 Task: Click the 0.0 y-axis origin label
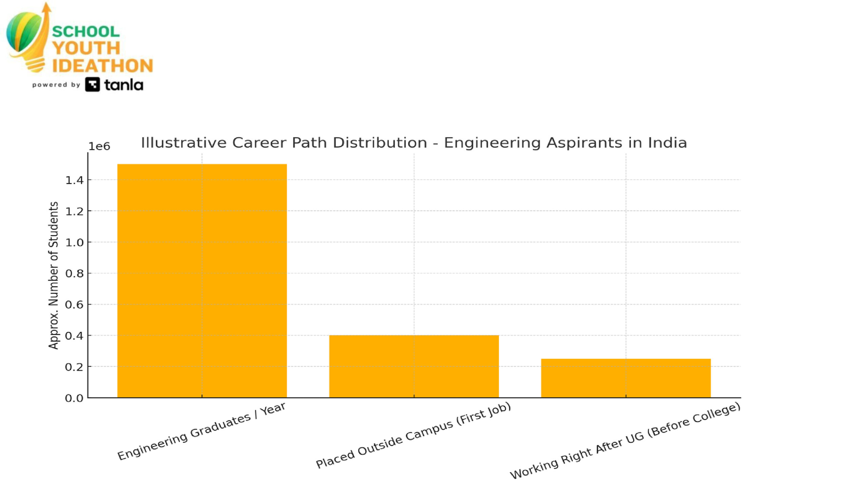click(x=74, y=398)
